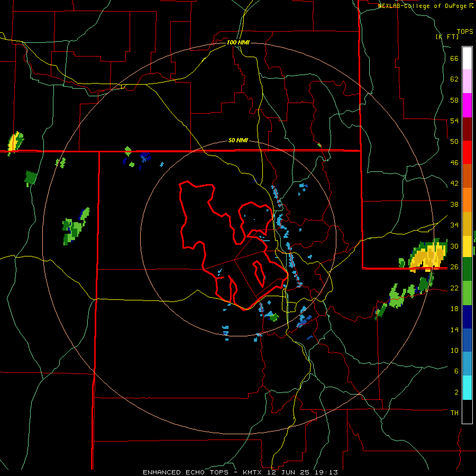
Task: Click the TH threshold legend label
Action: [454, 413]
